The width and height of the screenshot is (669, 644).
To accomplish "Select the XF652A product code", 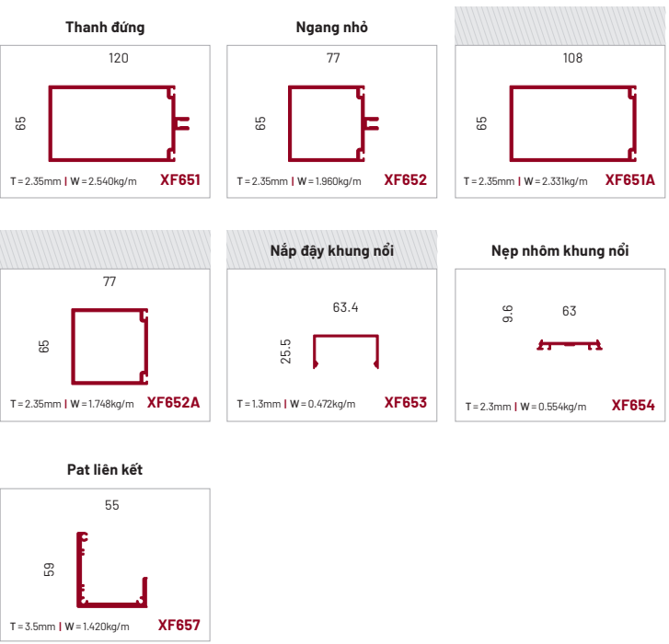I will click(173, 402).
